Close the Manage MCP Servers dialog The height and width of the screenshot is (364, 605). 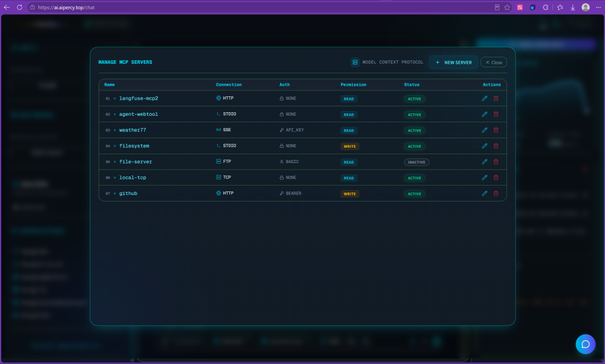pyautogui.click(x=493, y=62)
